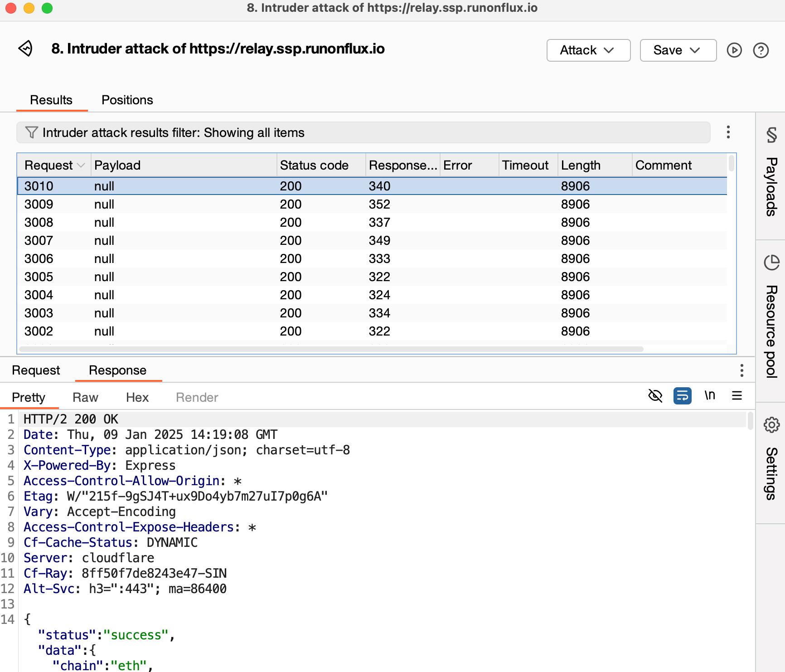Open results table options three-dot menu

pyautogui.click(x=728, y=132)
